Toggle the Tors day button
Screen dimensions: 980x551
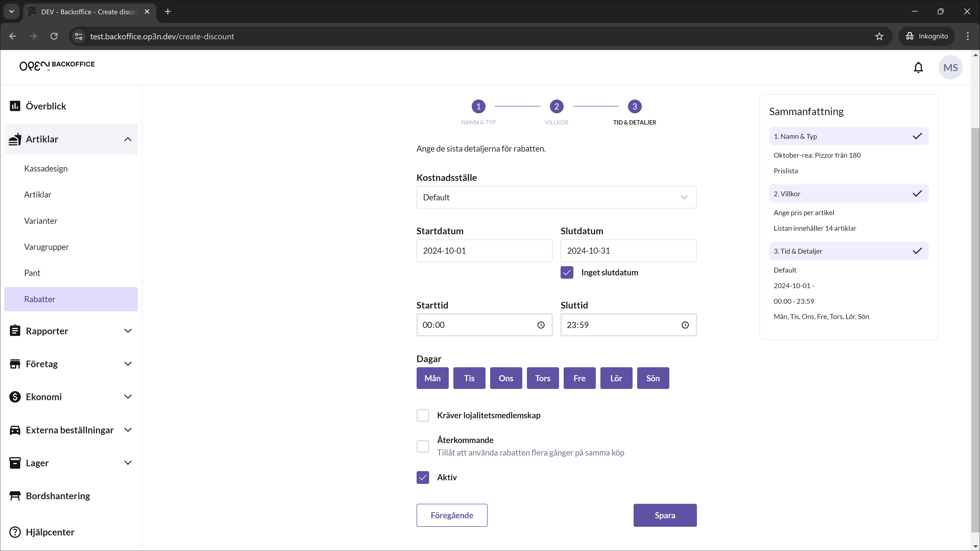(x=542, y=378)
